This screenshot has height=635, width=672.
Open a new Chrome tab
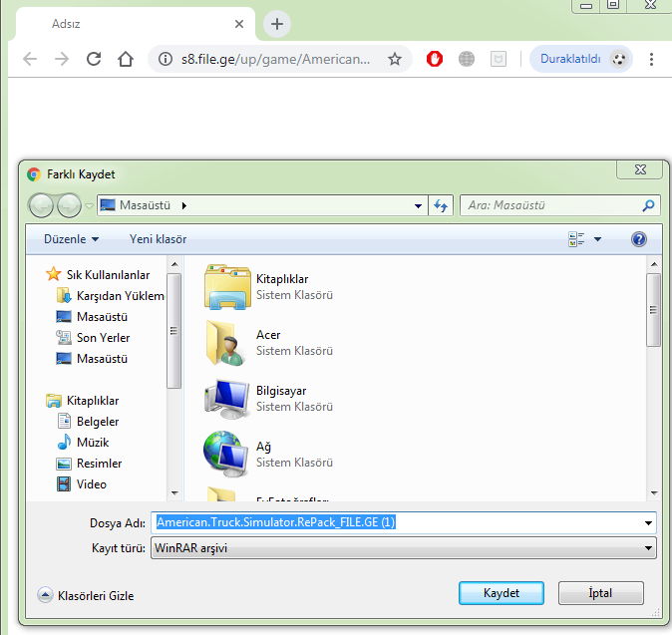point(277,24)
